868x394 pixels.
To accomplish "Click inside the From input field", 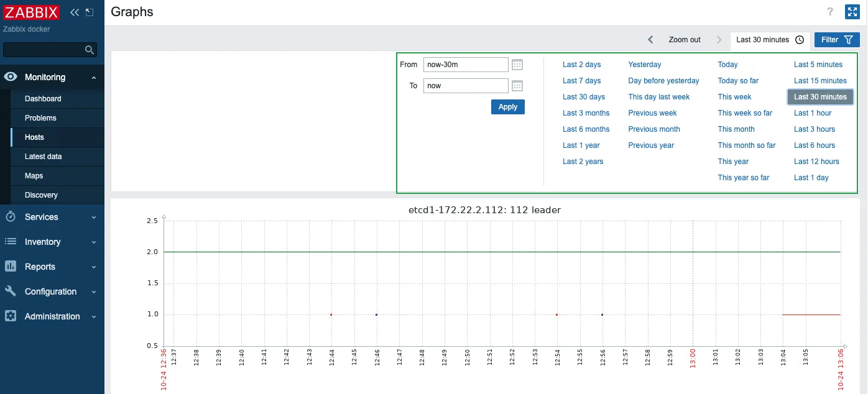I will (465, 65).
